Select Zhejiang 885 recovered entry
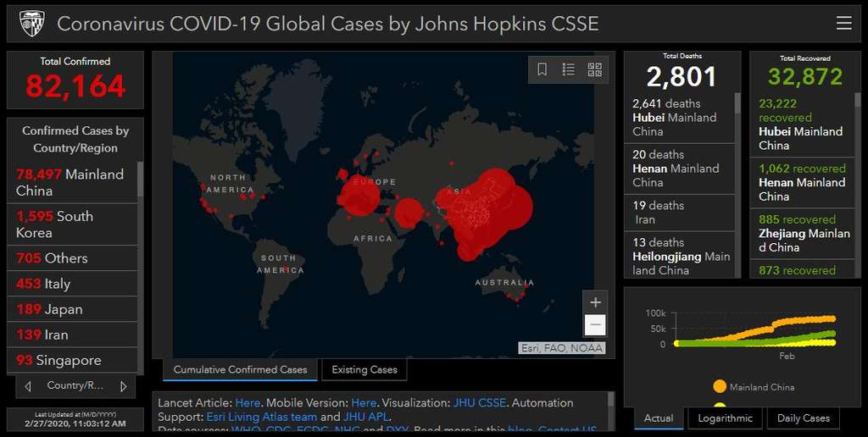The height and width of the screenshot is (437, 868). click(802, 233)
